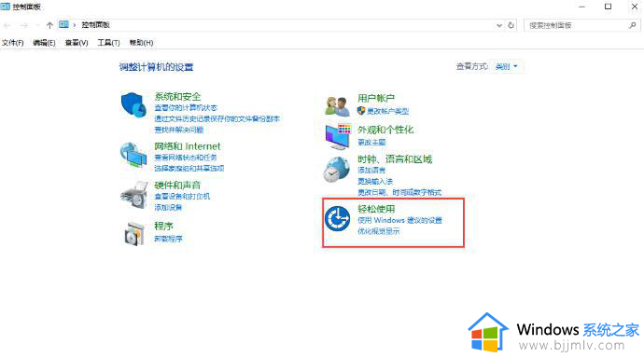Open the 程序 heading link

tap(163, 226)
